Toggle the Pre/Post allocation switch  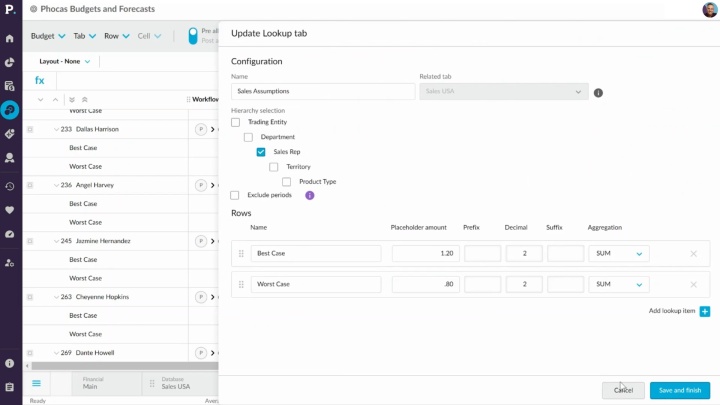pyautogui.click(x=193, y=36)
